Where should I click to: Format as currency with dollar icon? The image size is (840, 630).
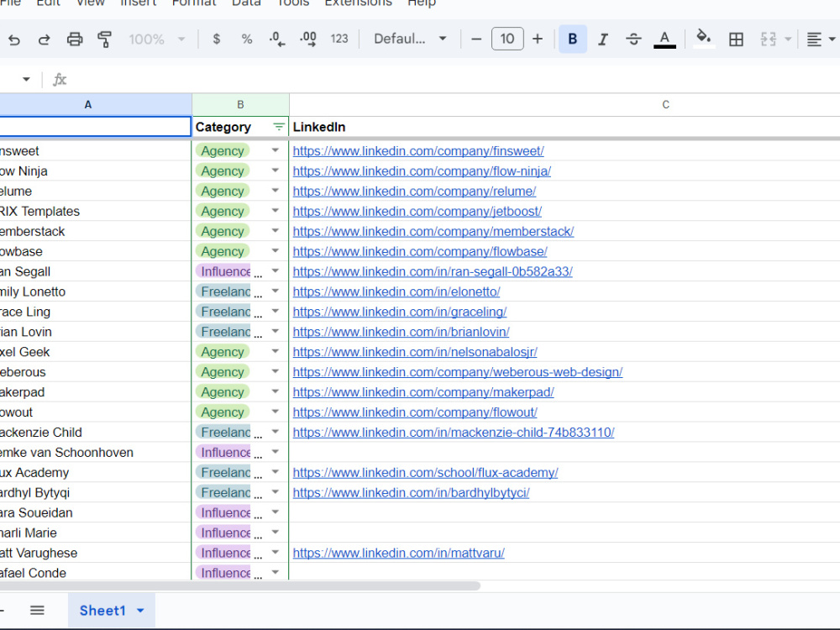click(x=217, y=39)
